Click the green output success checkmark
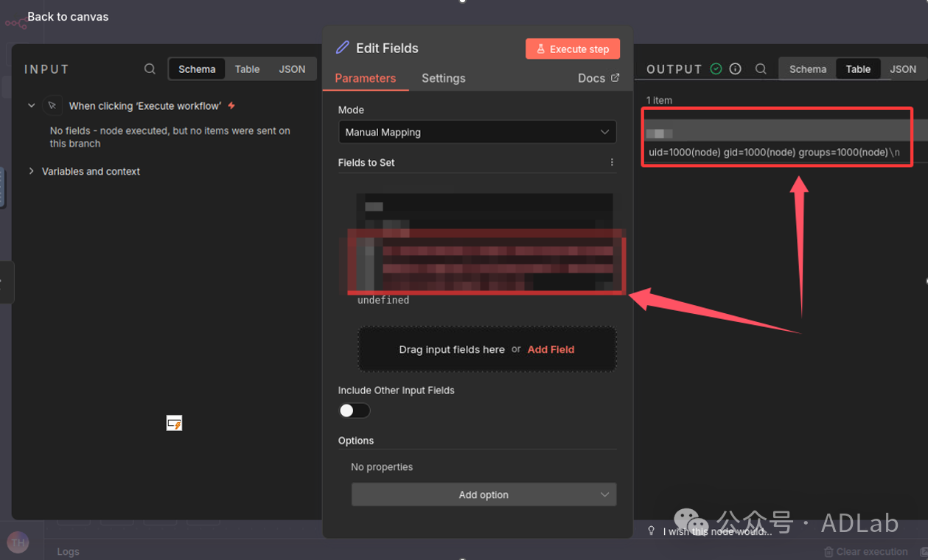This screenshot has height=560, width=928. pyautogui.click(x=716, y=69)
